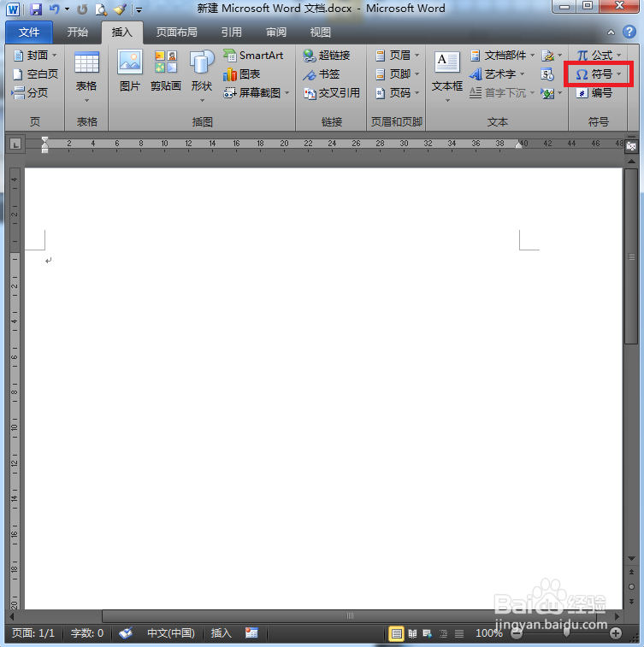Image resolution: width=644 pixels, height=647 pixels.
Task: Switch to outline view
Action: (443, 633)
